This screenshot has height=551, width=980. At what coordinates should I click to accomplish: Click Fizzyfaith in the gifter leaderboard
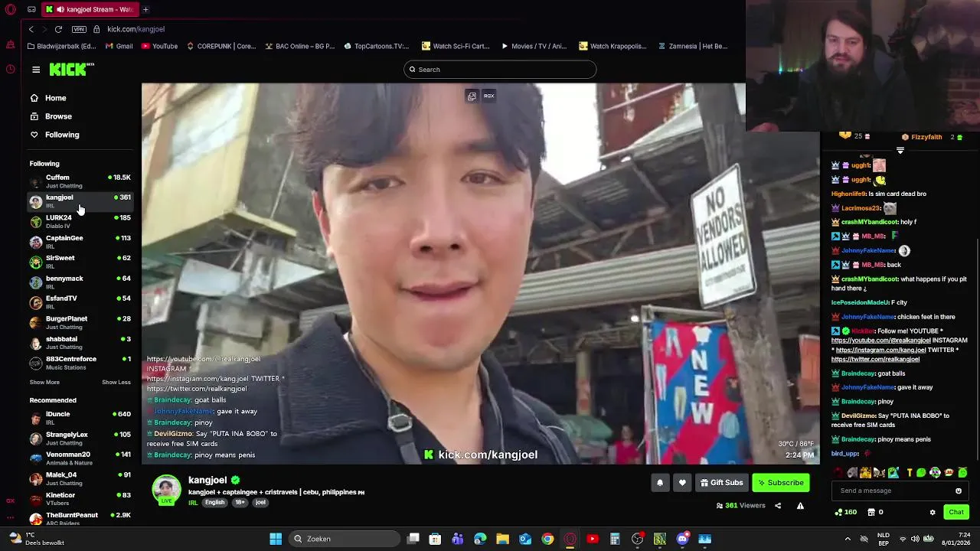926,137
